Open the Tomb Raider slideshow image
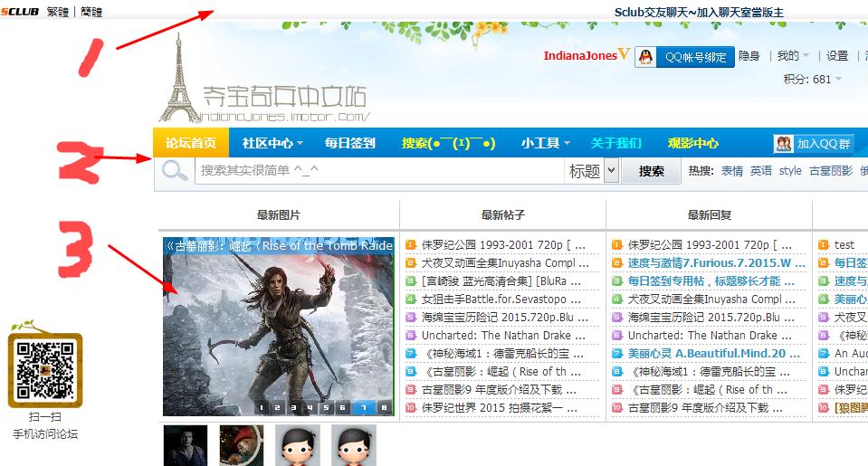 click(x=279, y=327)
